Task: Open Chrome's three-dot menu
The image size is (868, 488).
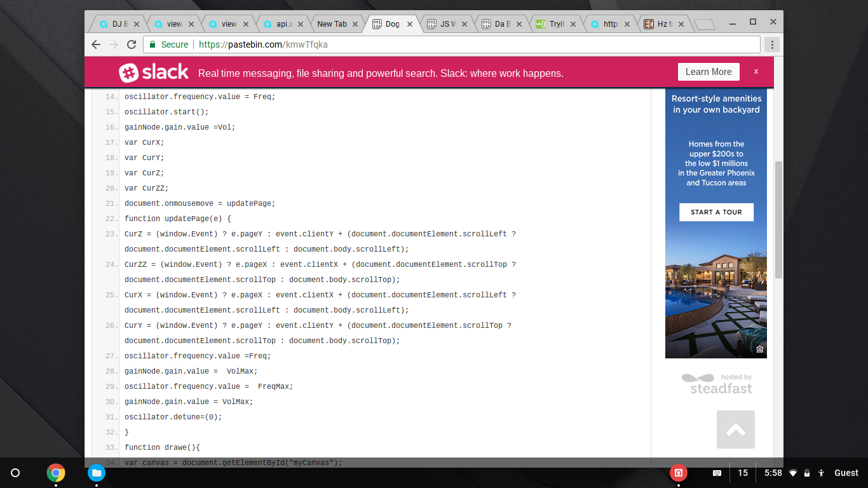Action: (x=772, y=44)
